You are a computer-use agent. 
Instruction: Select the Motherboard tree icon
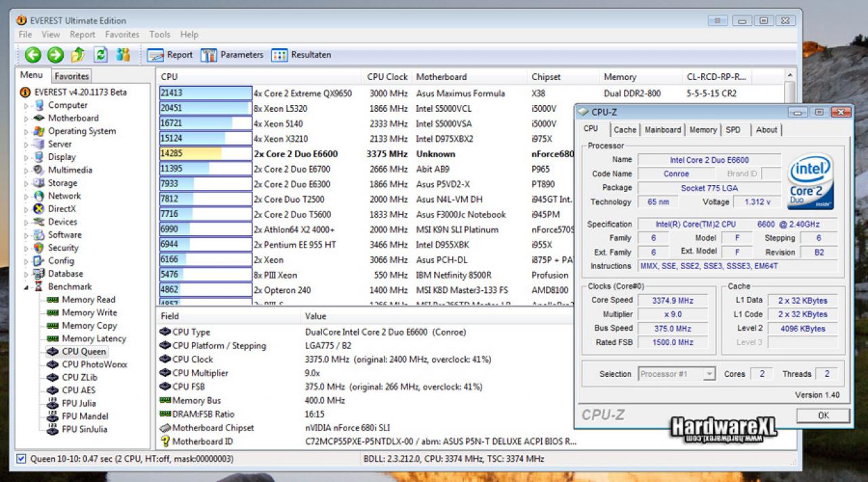[39, 118]
